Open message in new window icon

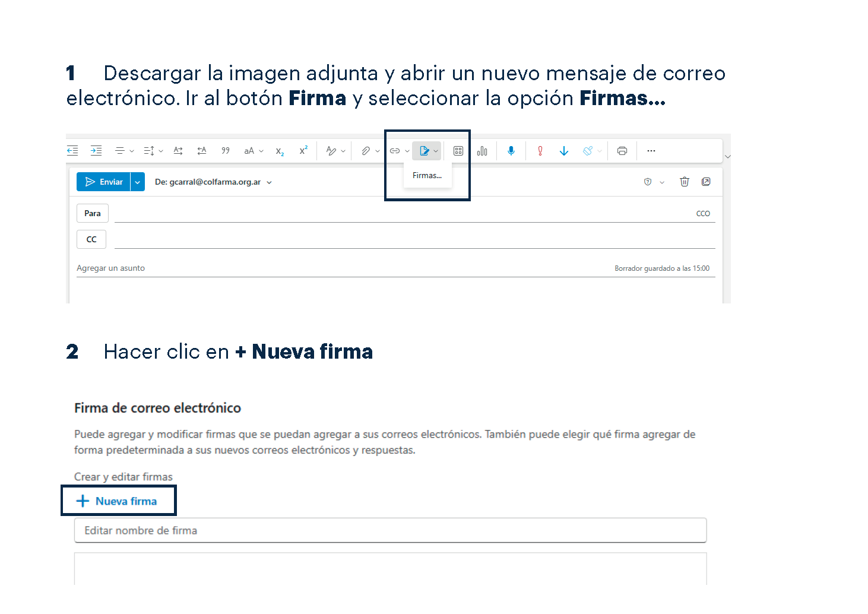pyautogui.click(x=705, y=182)
